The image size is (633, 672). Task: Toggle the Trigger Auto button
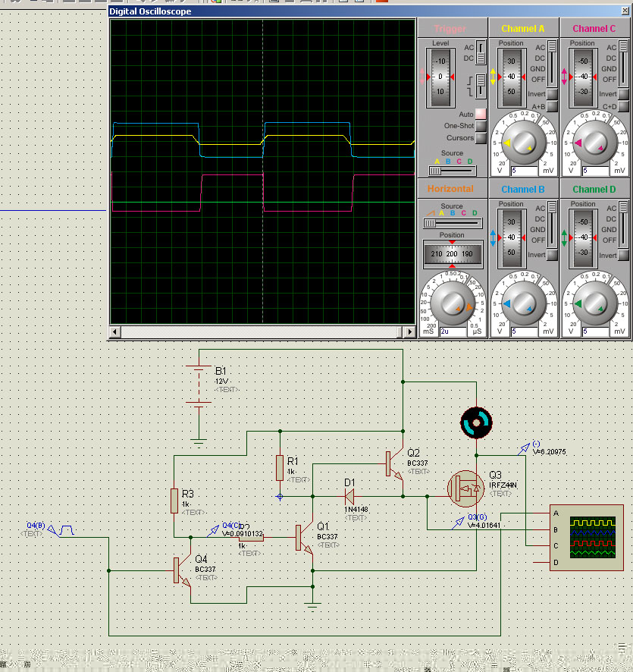pos(481,114)
